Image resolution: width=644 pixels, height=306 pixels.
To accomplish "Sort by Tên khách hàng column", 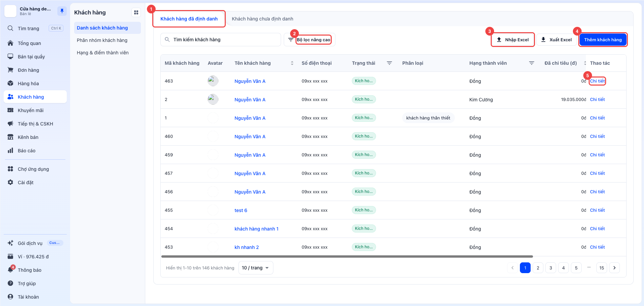I will pos(292,63).
